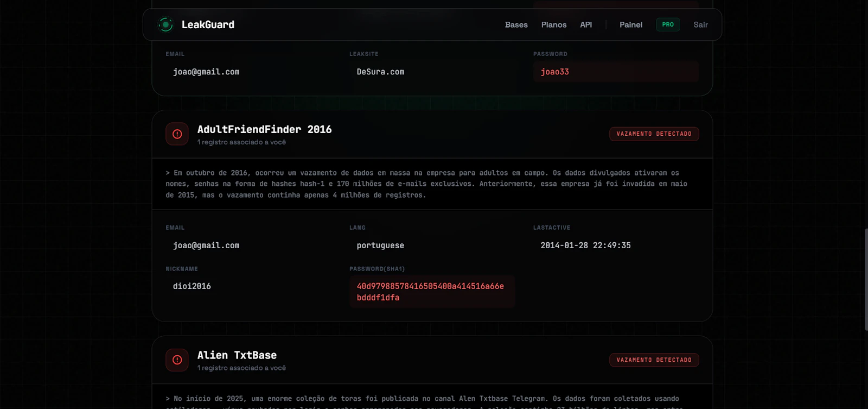Open the Painel dashboard link
The height and width of the screenshot is (409, 868).
(631, 24)
